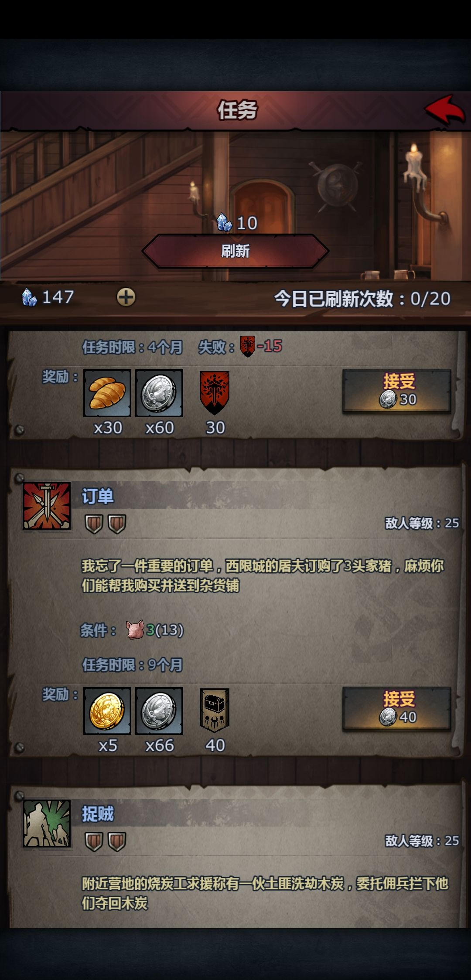The width and height of the screenshot is (471, 980).
Task: Open the 捉贼 quest thief icon
Action: 47,823
